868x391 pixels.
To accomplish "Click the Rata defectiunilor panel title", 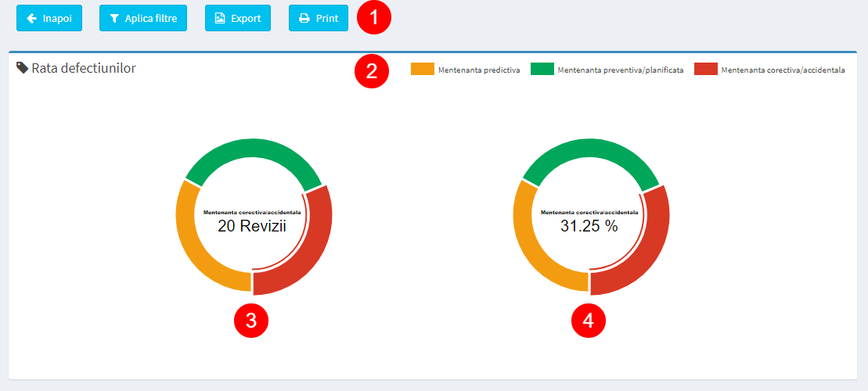I will click(x=84, y=69).
